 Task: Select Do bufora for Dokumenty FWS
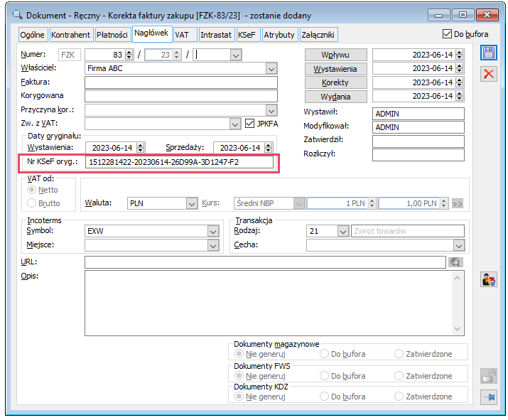pos(324,376)
